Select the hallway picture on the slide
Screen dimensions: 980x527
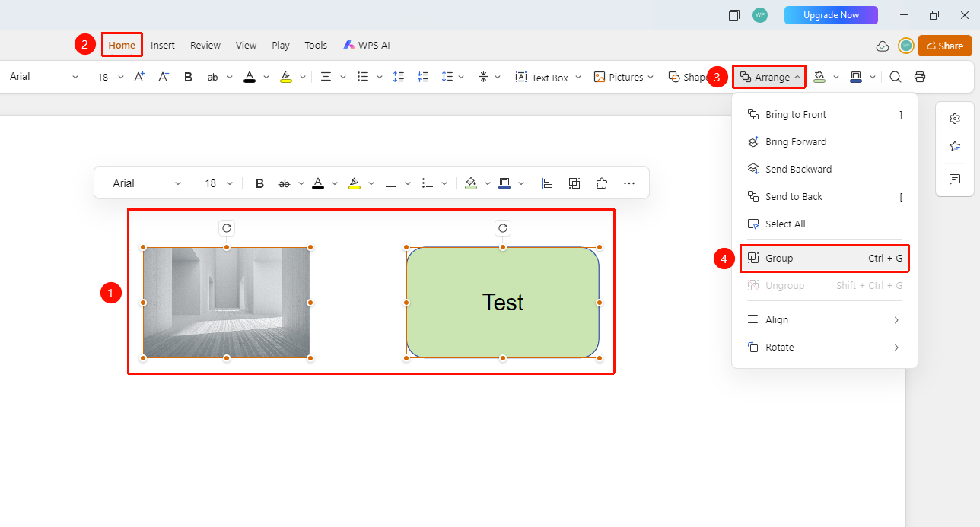coord(227,303)
